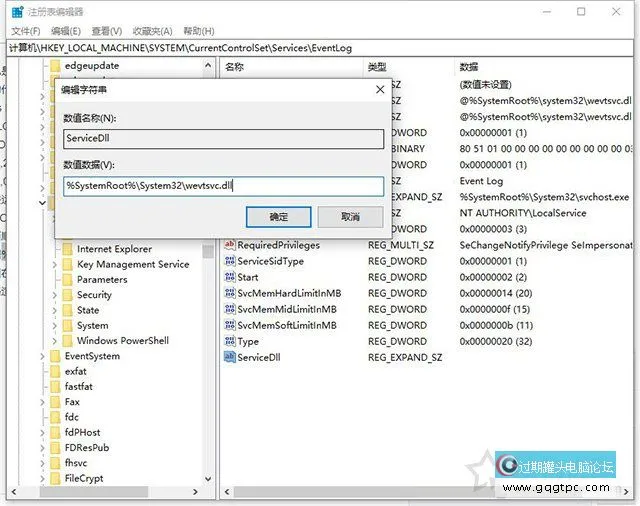Select the FileCrypt folder icon
Screen dimensions: 640x506
56,478
